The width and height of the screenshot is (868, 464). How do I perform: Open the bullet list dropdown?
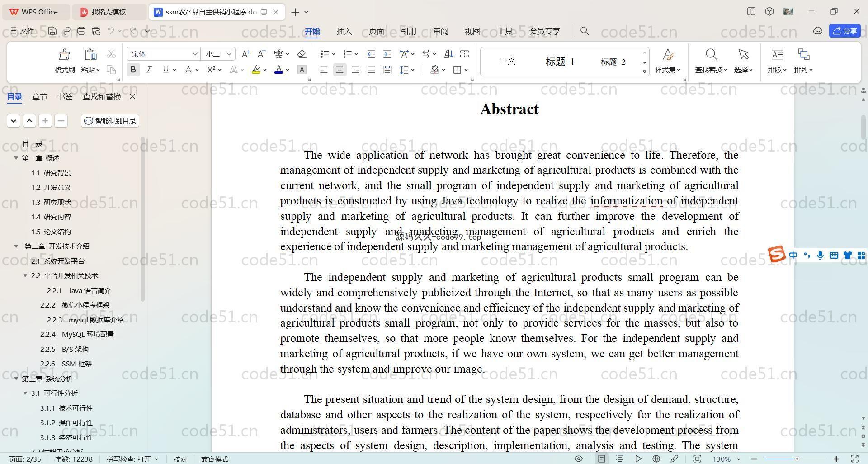pos(334,54)
